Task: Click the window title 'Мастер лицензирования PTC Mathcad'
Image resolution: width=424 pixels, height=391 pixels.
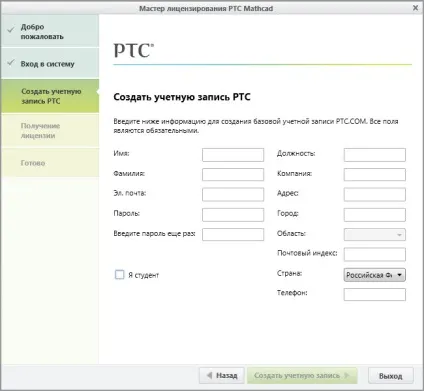Action: coord(206,8)
